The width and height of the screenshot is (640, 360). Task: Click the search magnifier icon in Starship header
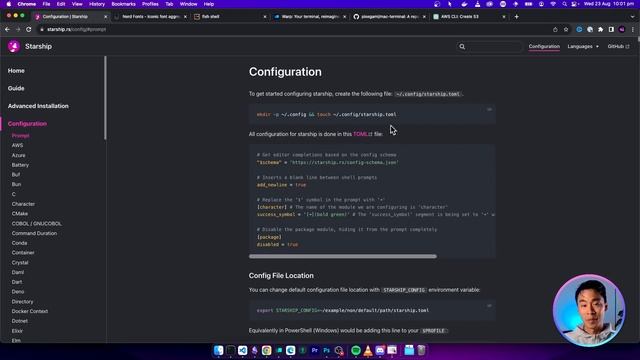point(462,47)
